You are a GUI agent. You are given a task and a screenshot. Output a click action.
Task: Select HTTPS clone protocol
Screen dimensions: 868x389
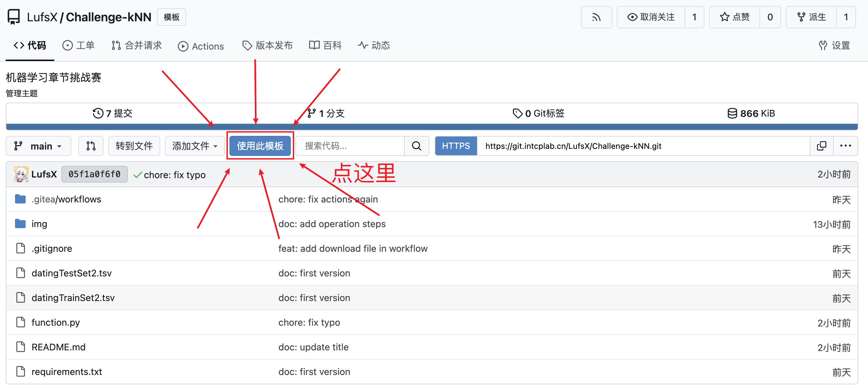click(x=456, y=146)
